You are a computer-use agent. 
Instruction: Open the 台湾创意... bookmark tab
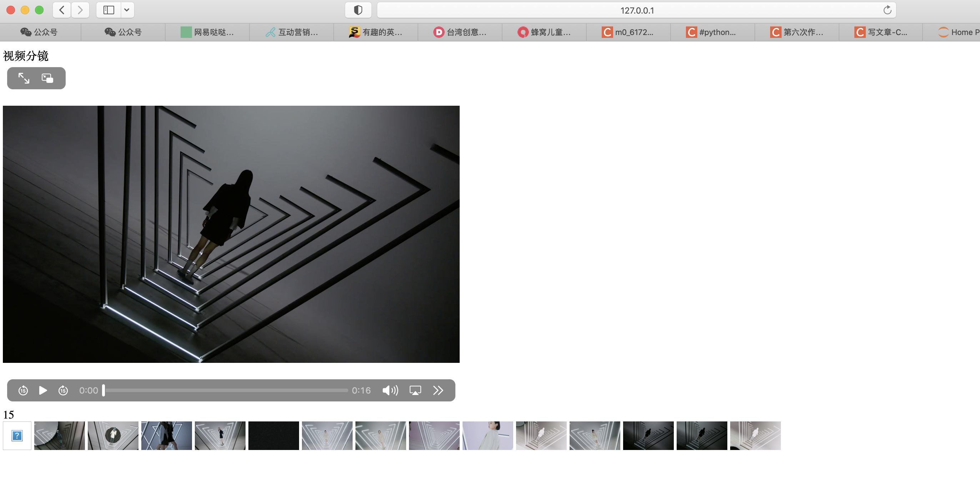click(460, 32)
